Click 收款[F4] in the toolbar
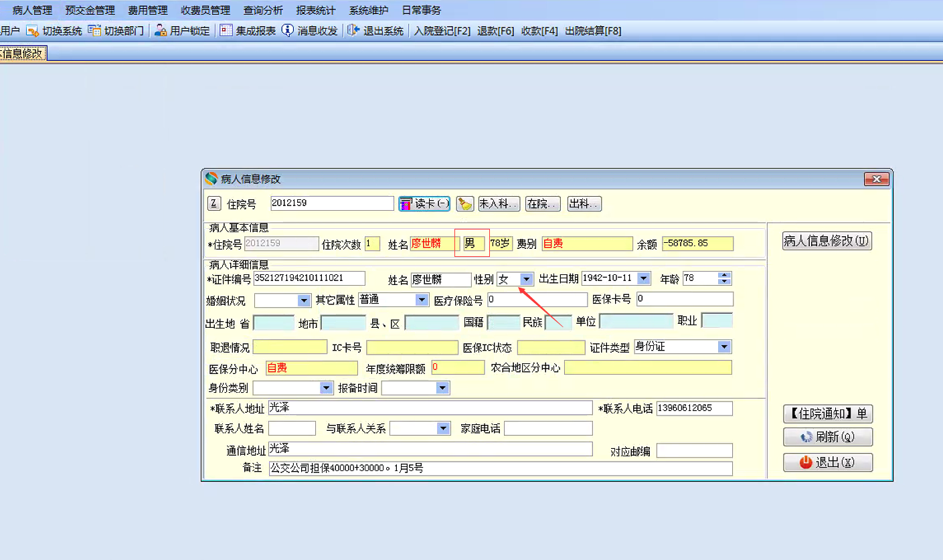This screenshot has height=560, width=943. [x=539, y=31]
